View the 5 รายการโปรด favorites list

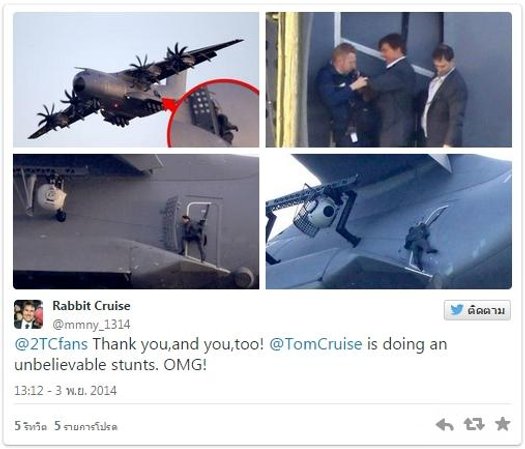[x=86, y=426]
